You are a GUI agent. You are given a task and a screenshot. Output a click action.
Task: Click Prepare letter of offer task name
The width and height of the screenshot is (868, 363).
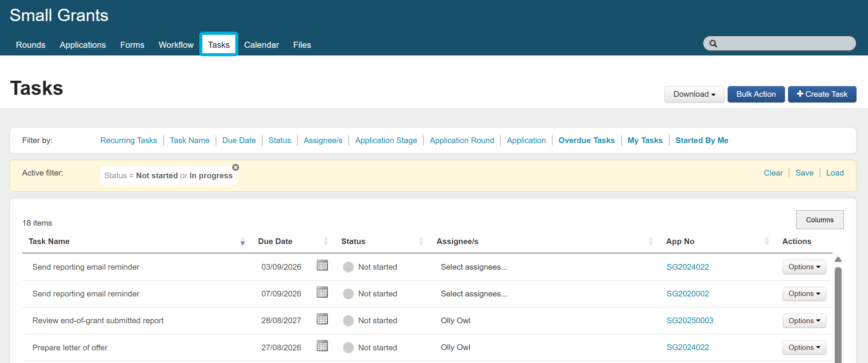[x=70, y=348]
